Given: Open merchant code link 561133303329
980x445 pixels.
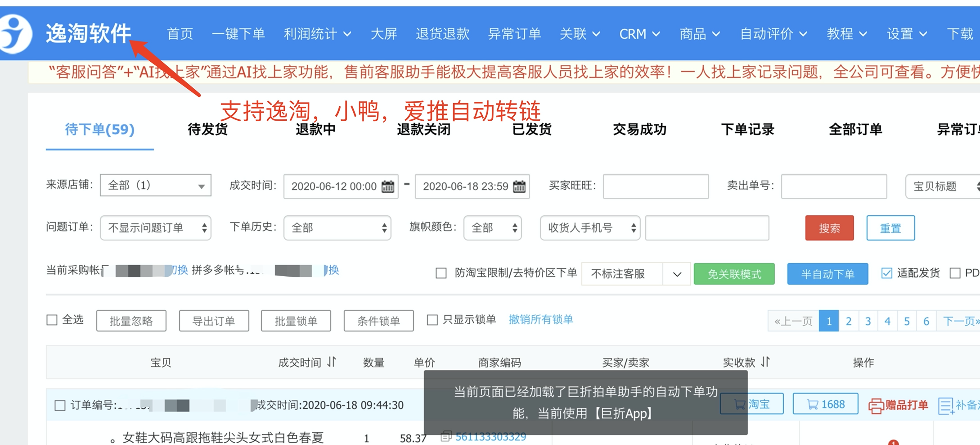Looking at the screenshot, I should pyautogui.click(x=490, y=436).
